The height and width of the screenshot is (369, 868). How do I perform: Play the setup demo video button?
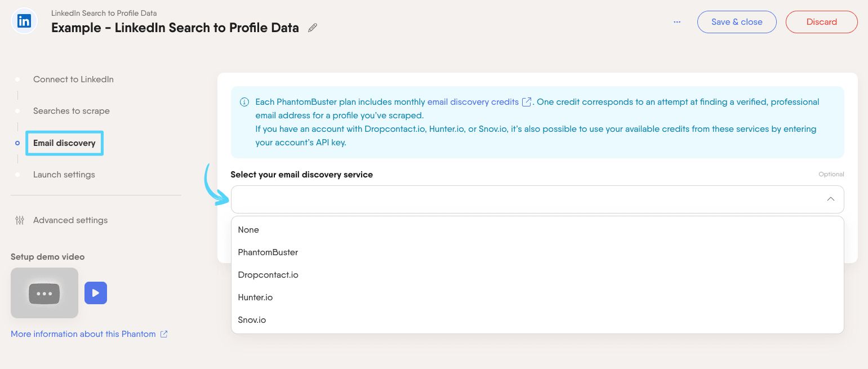tap(96, 293)
